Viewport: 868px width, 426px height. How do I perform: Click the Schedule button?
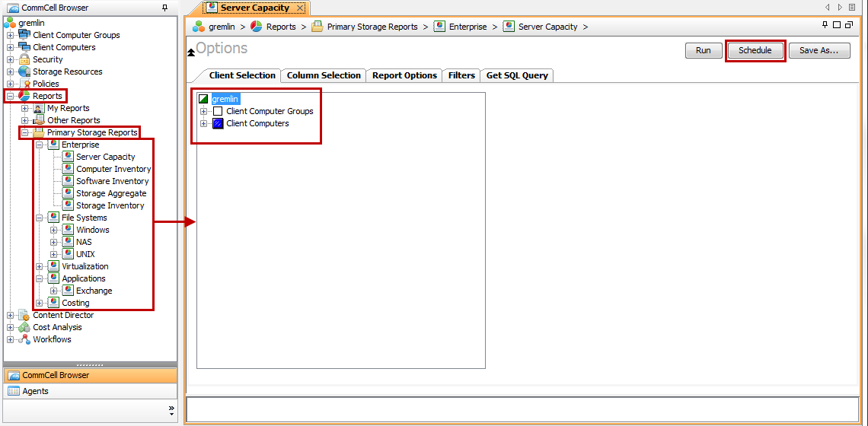click(755, 50)
